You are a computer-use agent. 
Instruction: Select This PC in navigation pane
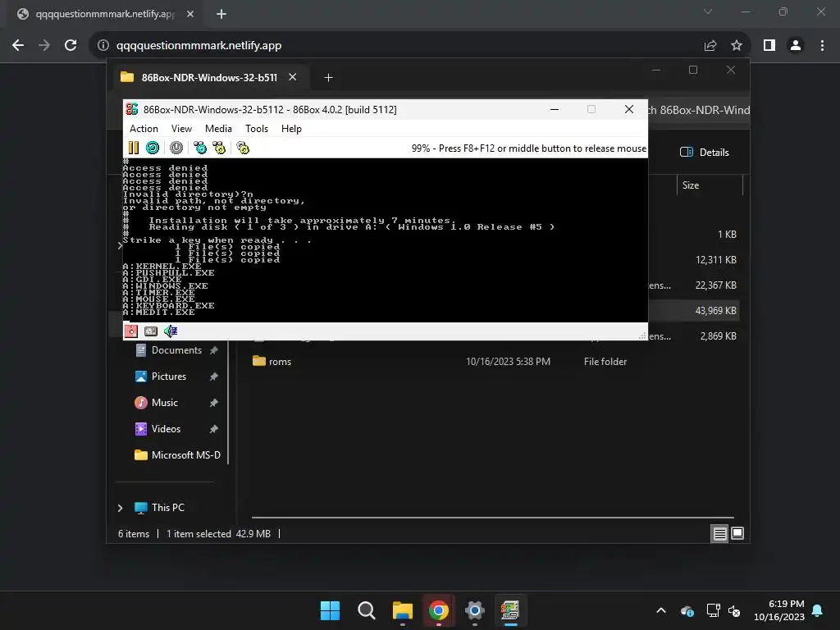(x=167, y=508)
